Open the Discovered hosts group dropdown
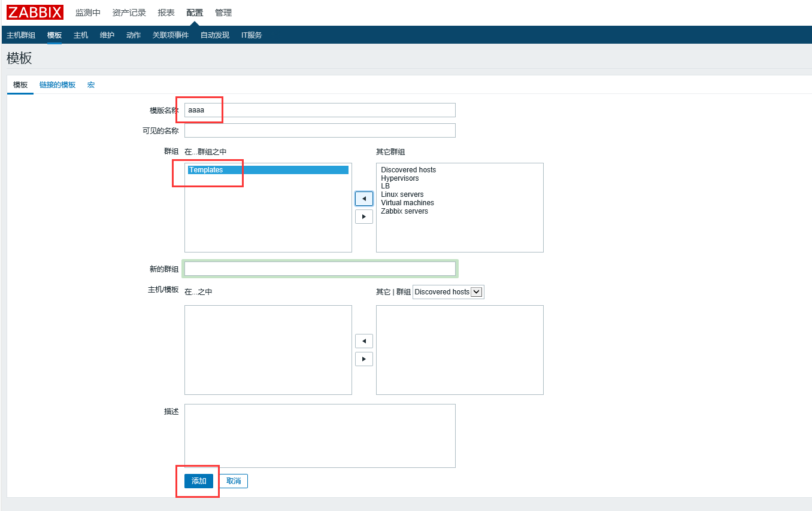This screenshot has width=812, height=511. (x=448, y=292)
